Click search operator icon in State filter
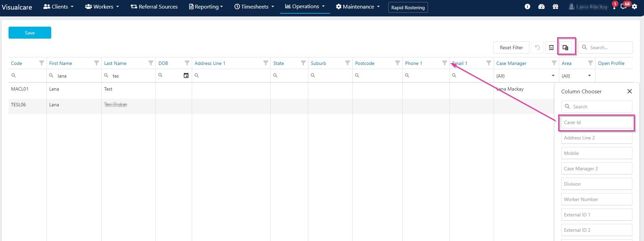The width and height of the screenshot is (644, 241). (x=275, y=75)
